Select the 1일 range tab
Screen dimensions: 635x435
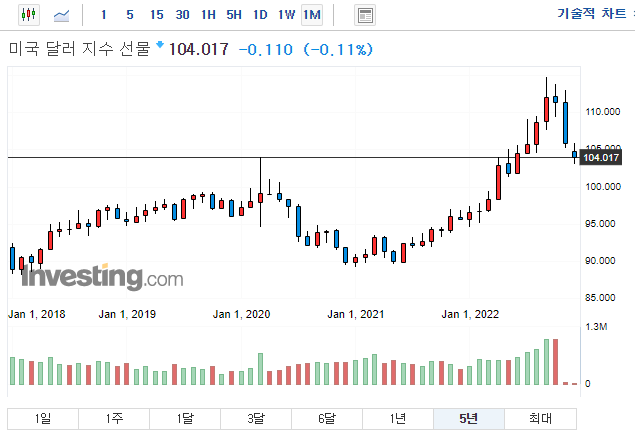tap(43, 418)
